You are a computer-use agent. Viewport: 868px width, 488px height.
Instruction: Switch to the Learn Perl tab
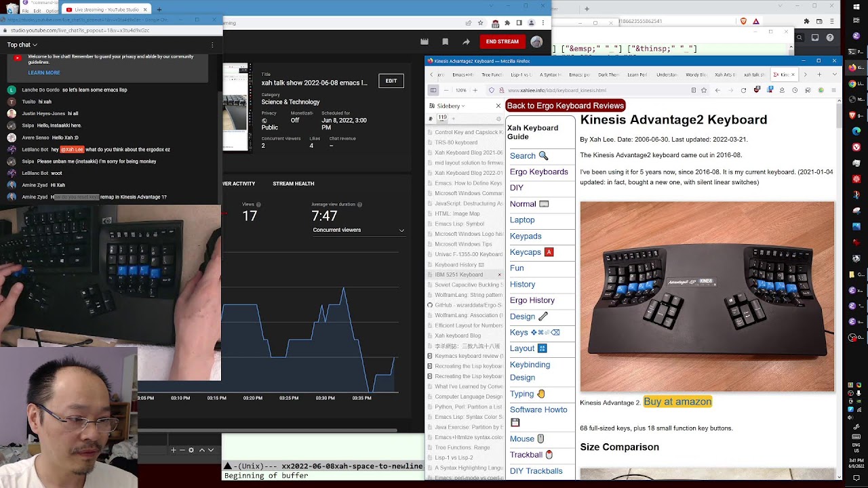(x=637, y=75)
